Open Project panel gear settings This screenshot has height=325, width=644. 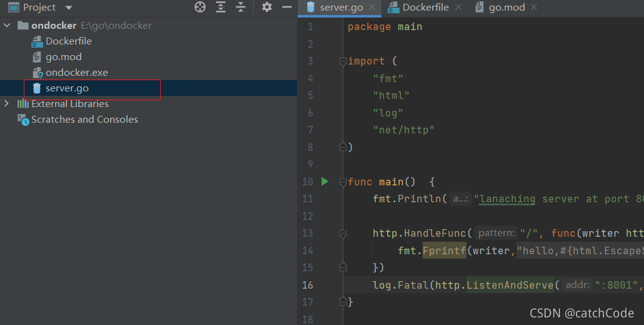[267, 7]
